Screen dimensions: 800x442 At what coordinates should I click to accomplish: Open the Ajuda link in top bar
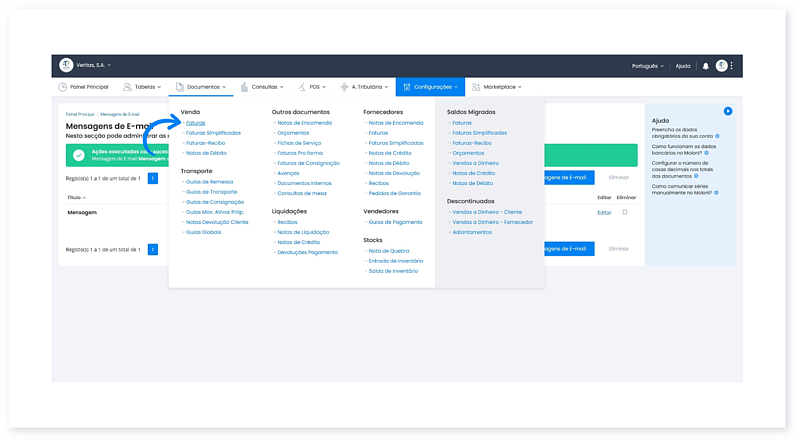(683, 66)
